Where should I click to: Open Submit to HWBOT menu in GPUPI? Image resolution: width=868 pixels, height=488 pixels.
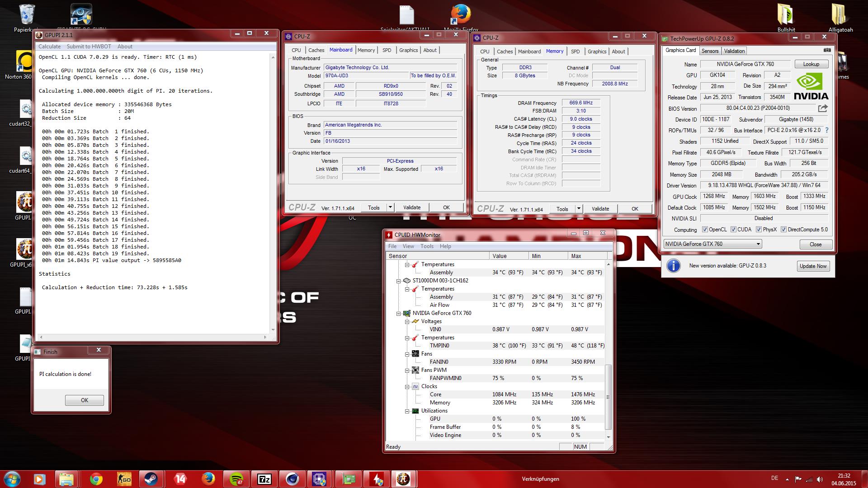tap(89, 46)
